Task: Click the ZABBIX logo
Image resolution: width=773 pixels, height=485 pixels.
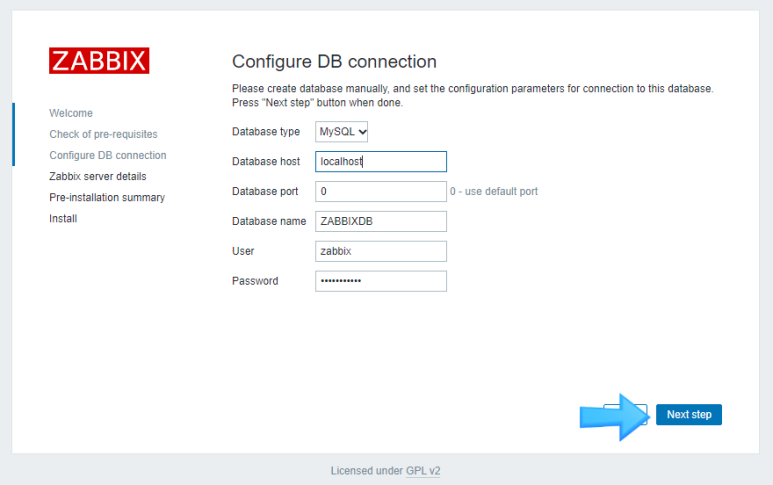Action: point(99,61)
